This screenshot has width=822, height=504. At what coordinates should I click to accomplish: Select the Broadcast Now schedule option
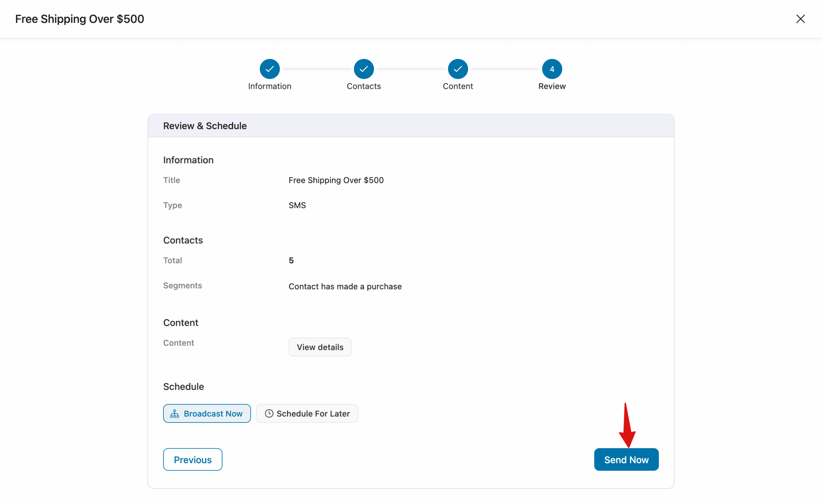[207, 413]
